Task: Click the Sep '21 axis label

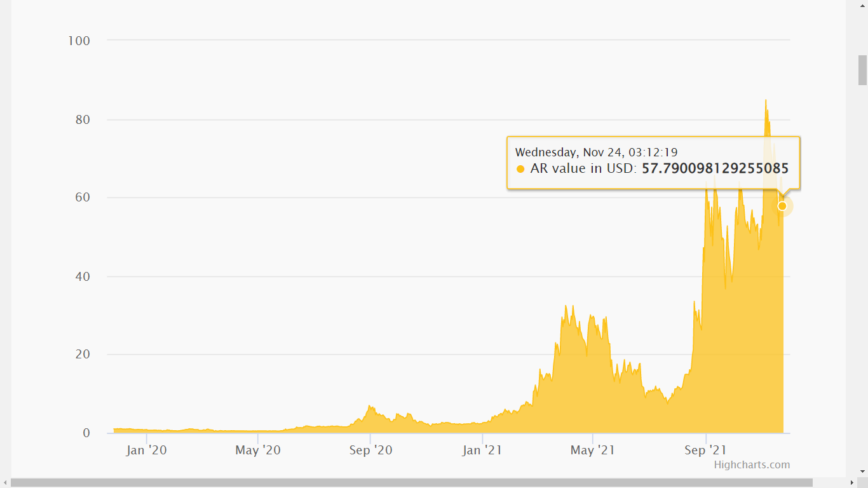Action: 705,449
